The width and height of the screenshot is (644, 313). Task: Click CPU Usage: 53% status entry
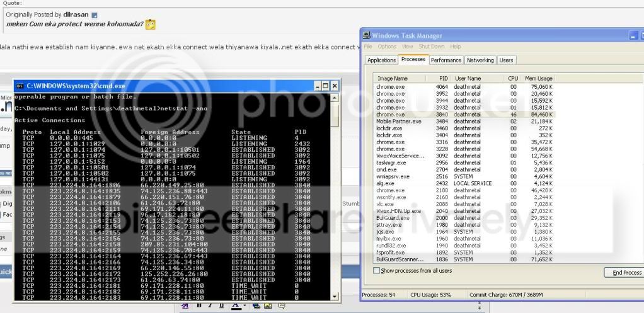[431, 295]
